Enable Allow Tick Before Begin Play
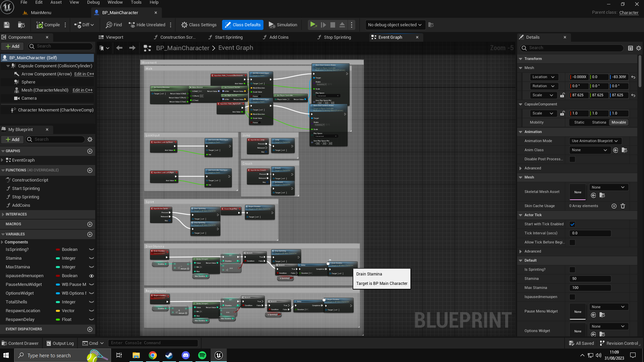The height and width of the screenshot is (362, 644). tap(572, 242)
